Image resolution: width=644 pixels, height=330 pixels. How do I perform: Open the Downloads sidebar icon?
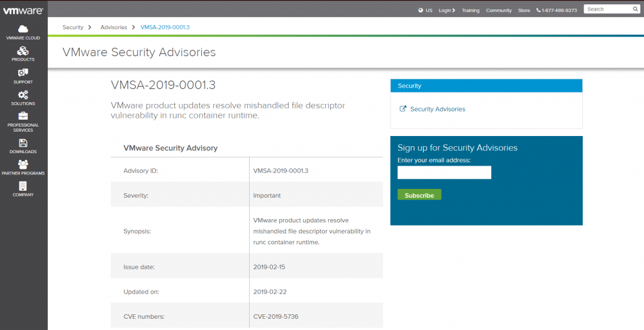[23, 143]
